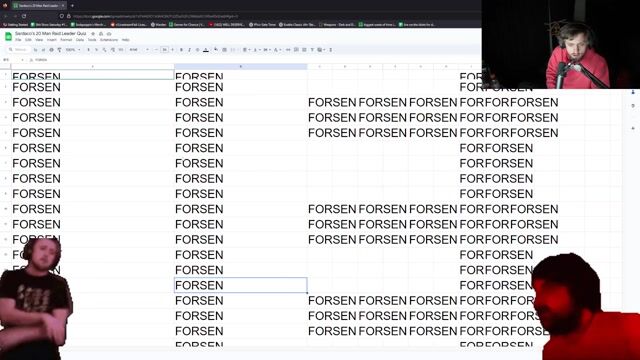Open the Tools menu
The image size is (640, 360).
[x=92, y=40]
